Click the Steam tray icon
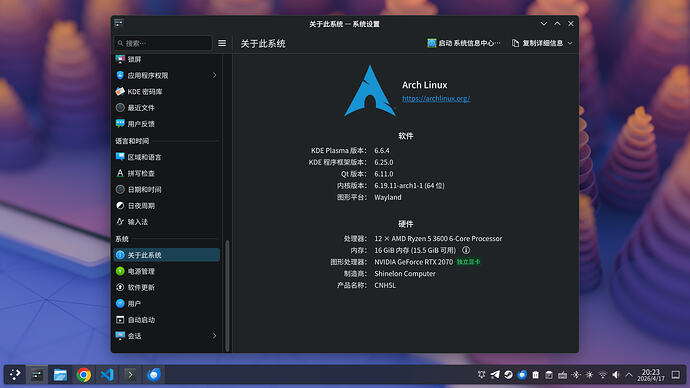Viewport: 690px width, 388px height. pyautogui.click(x=508, y=375)
